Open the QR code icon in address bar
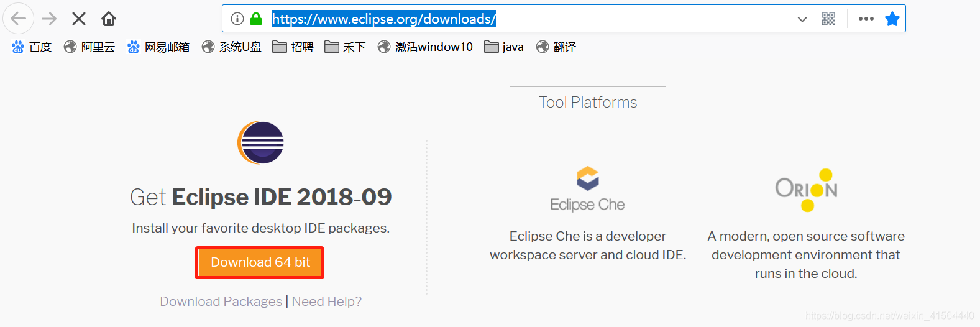The image size is (980, 327). pyautogui.click(x=828, y=19)
